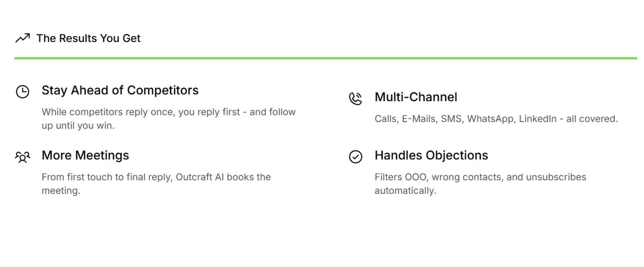Click the More Meetings title
This screenshot has height=267, width=644.
point(85,156)
